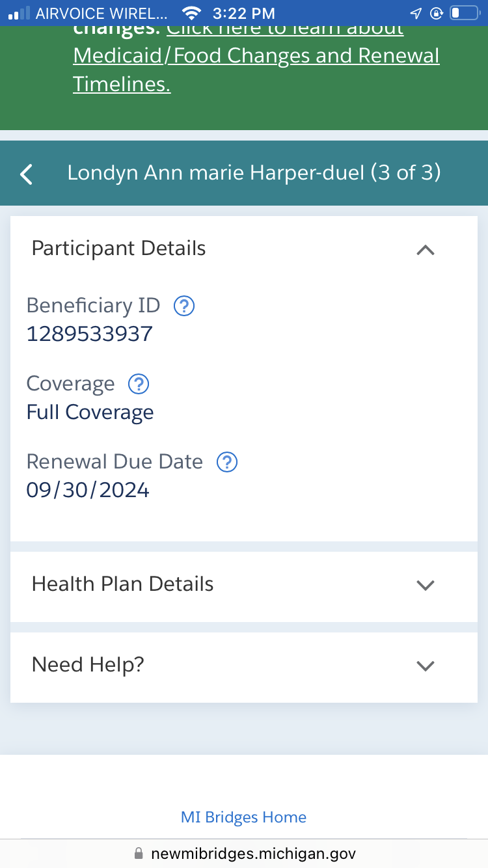This screenshot has width=488, height=868.
Task: Open the Health Plan Details heading
Action: (123, 584)
